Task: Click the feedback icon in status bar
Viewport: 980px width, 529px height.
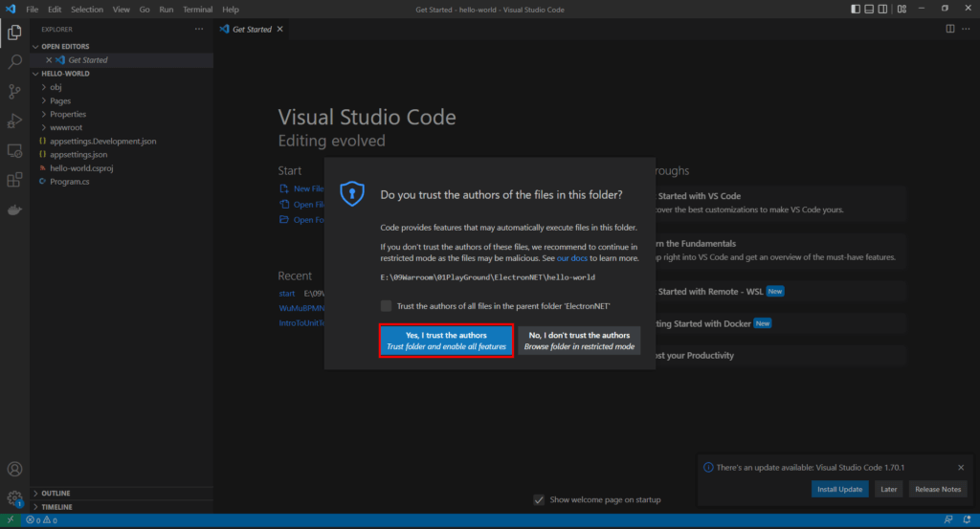Action: click(948, 519)
